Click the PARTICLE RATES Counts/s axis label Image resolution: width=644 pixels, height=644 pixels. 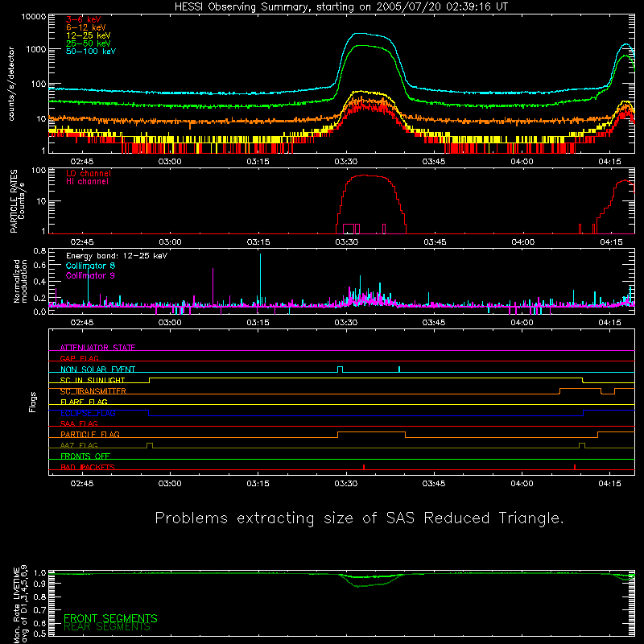coord(17,201)
